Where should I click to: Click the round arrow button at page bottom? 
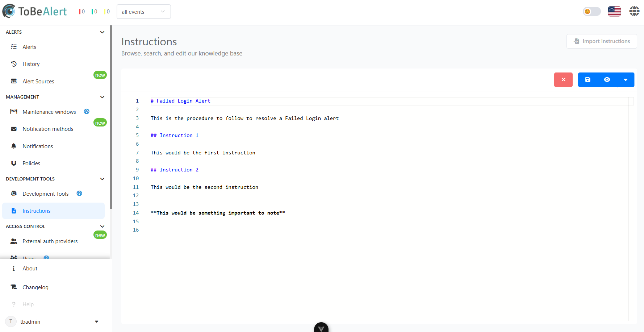click(321, 328)
